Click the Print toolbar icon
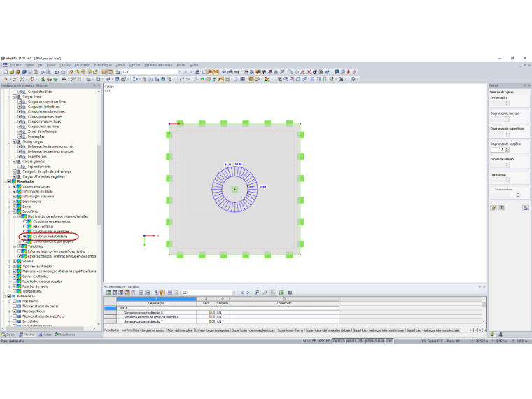Viewport: 532px width, 399px height. (43, 72)
